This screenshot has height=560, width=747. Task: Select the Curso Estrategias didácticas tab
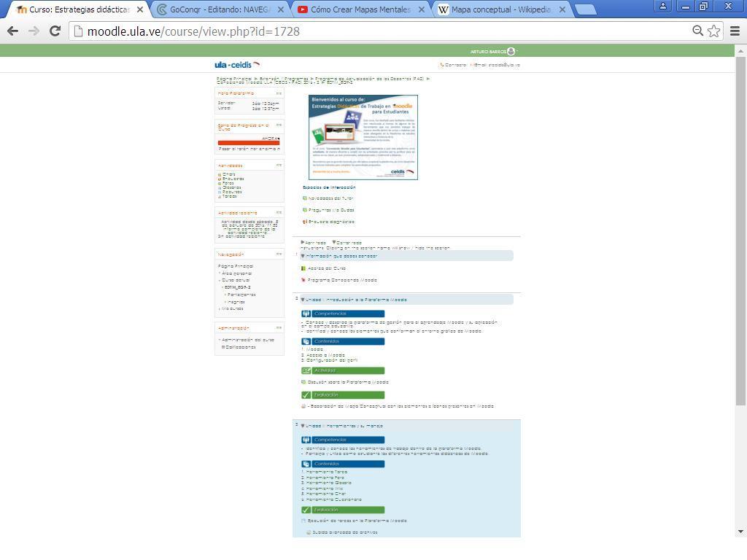[79, 9]
